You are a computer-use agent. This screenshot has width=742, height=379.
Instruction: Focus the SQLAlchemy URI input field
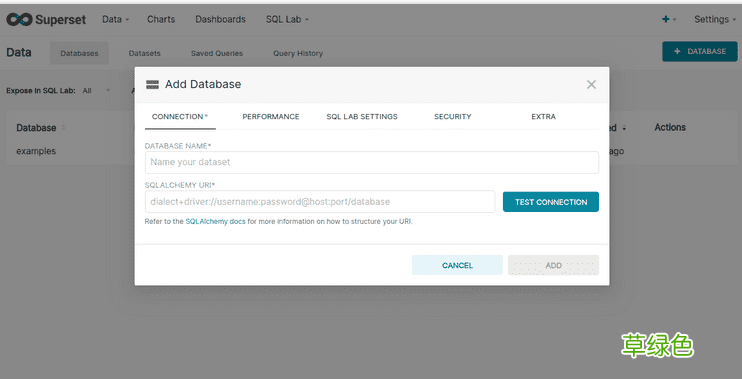click(x=320, y=202)
